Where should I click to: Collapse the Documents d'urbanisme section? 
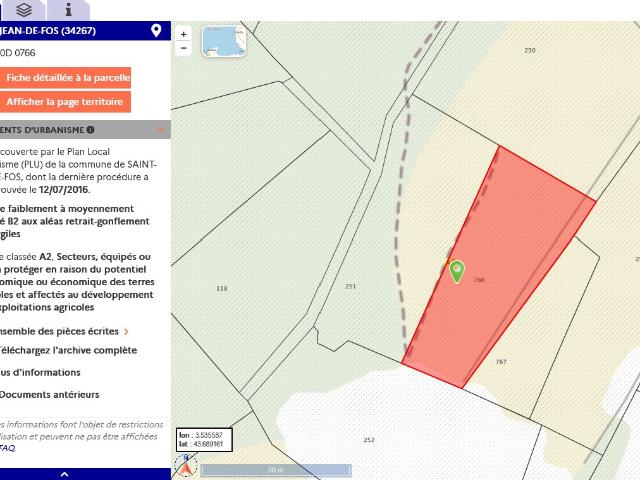point(160,130)
